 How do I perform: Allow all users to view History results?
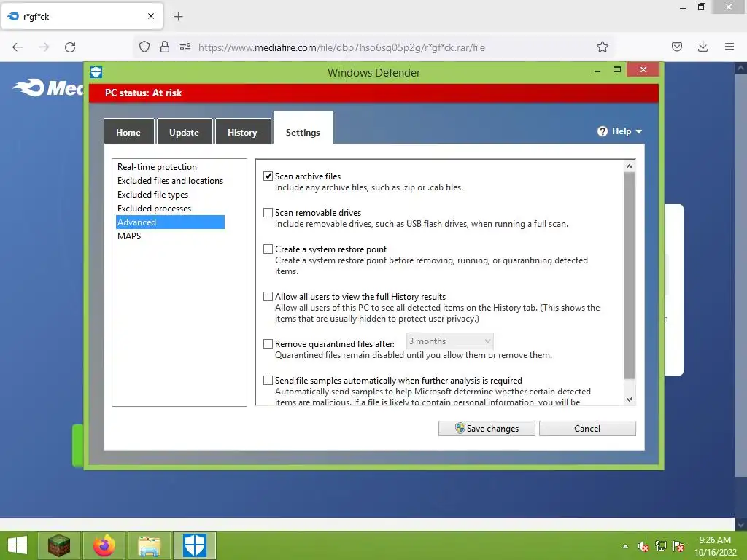click(x=268, y=297)
